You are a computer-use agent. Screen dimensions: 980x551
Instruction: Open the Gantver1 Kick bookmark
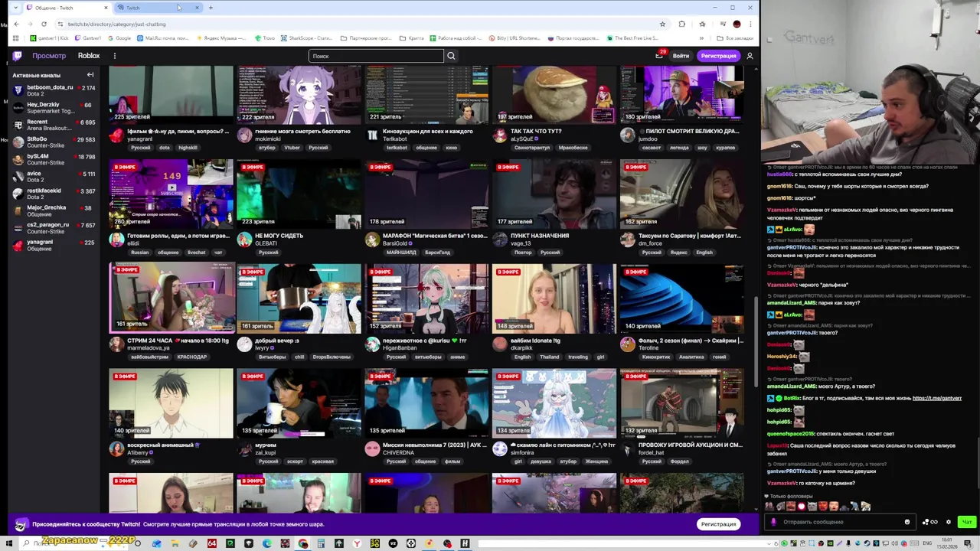[49, 37]
